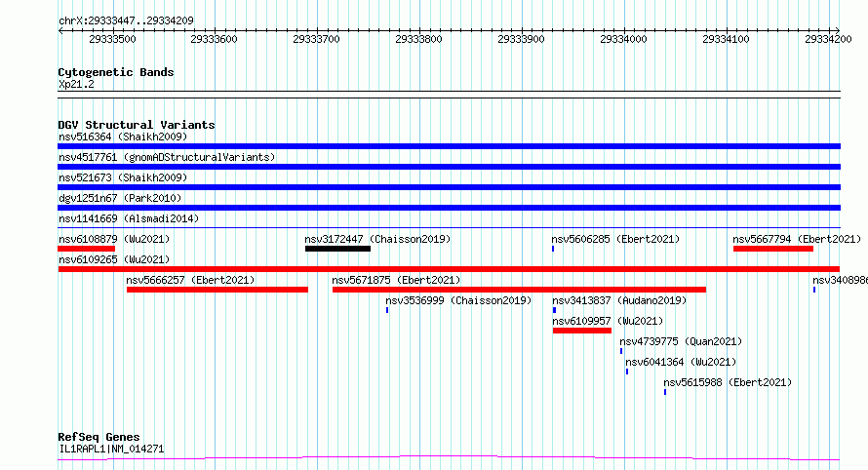
Task: Select the Cytogenetic Bands track title
Action: [x=116, y=72]
